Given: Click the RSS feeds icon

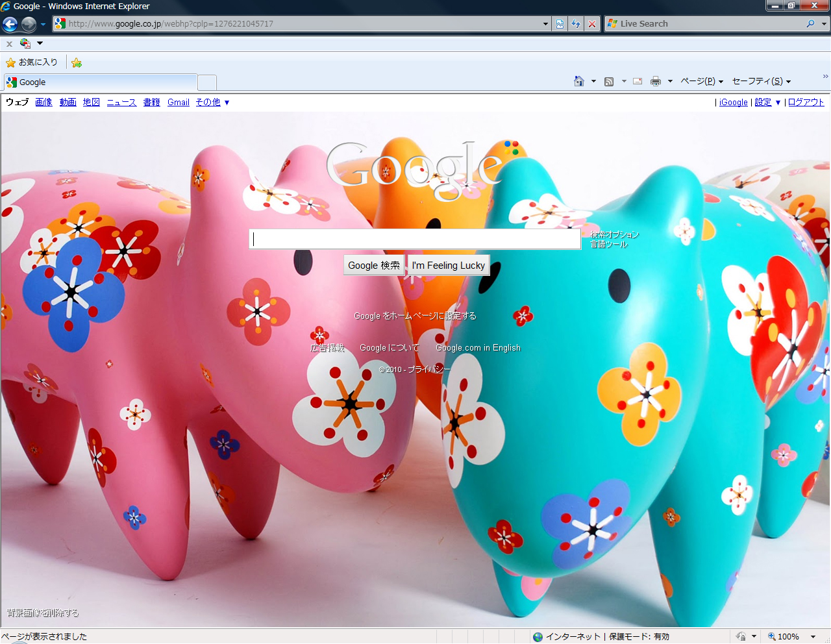Looking at the screenshot, I should 609,81.
